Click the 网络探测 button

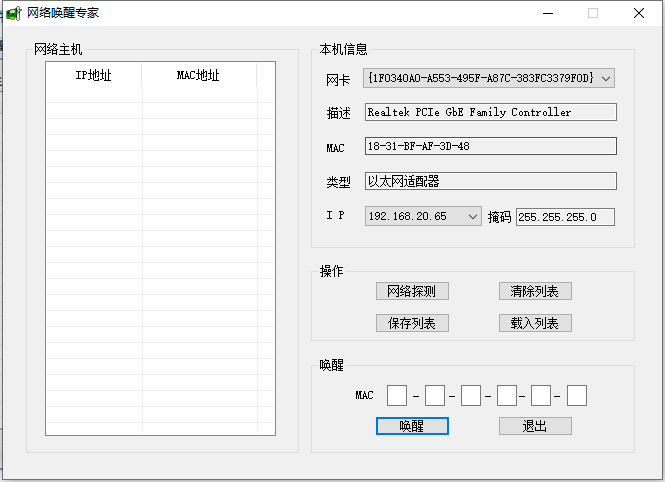[412, 292]
